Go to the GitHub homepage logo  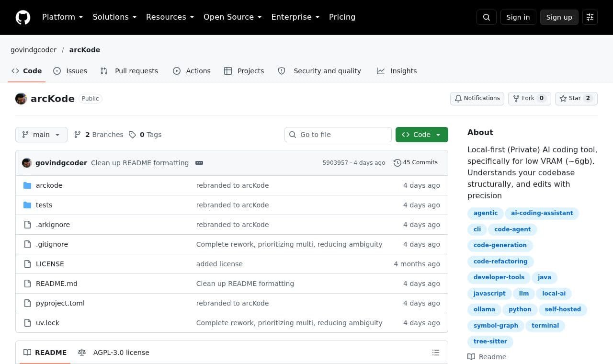point(23,17)
